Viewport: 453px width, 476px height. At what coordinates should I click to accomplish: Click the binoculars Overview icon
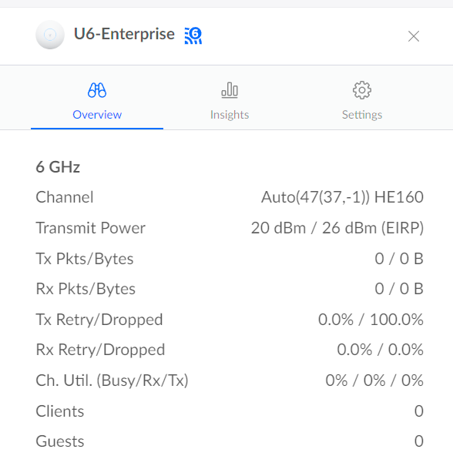coord(97,90)
